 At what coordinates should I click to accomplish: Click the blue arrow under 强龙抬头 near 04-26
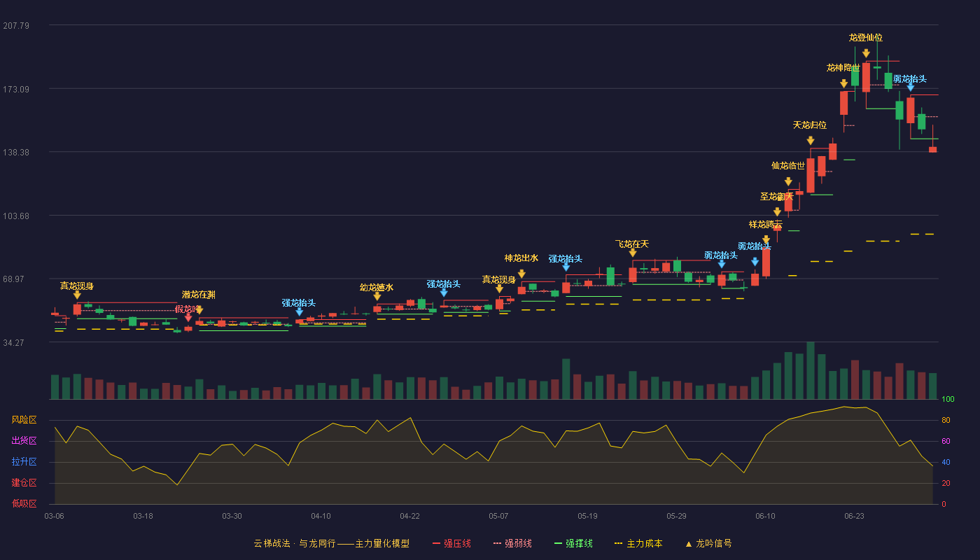(444, 292)
